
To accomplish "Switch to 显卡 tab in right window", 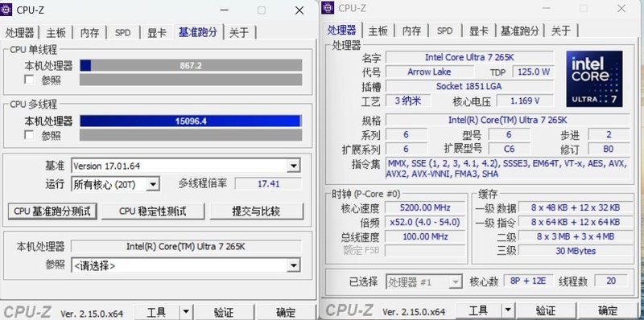I will point(478,31).
